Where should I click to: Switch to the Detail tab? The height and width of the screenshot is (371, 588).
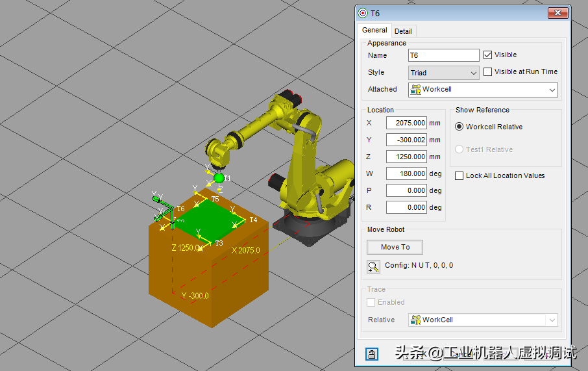tap(403, 31)
